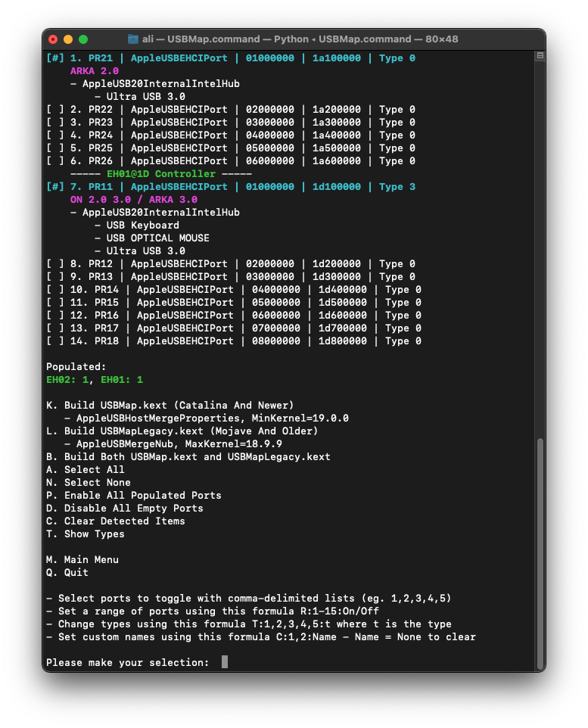Click the [ ] checkbox for port PR26

click(x=54, y=161)
